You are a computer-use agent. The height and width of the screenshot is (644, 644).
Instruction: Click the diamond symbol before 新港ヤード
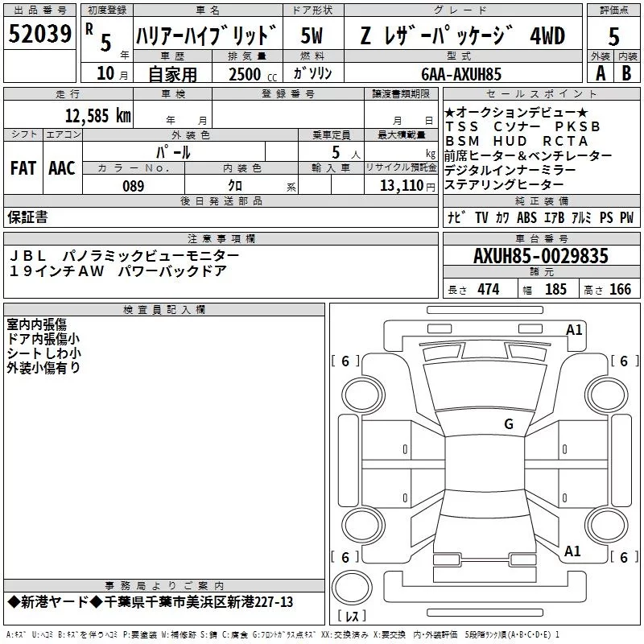coord(13,602)
